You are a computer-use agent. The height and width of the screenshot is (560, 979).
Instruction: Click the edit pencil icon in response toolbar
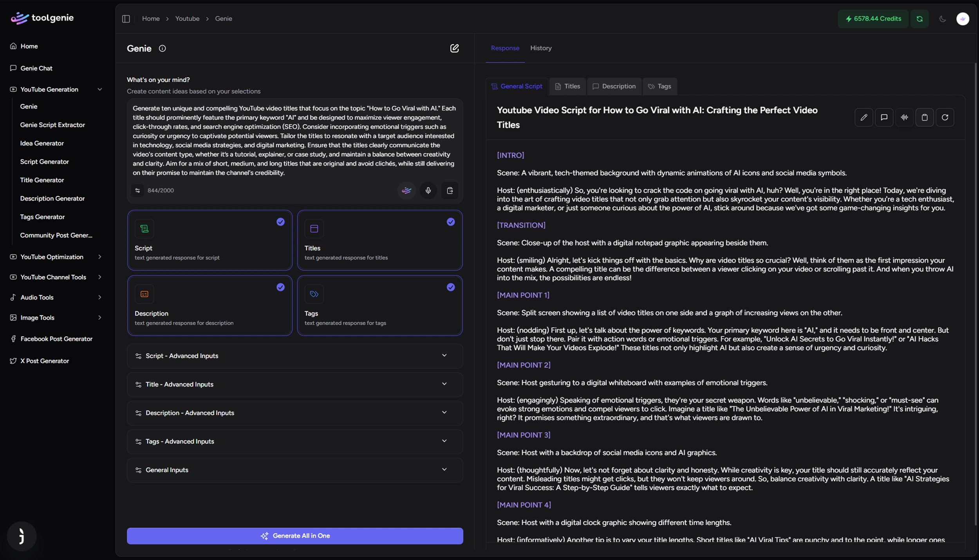coord(863,117)
